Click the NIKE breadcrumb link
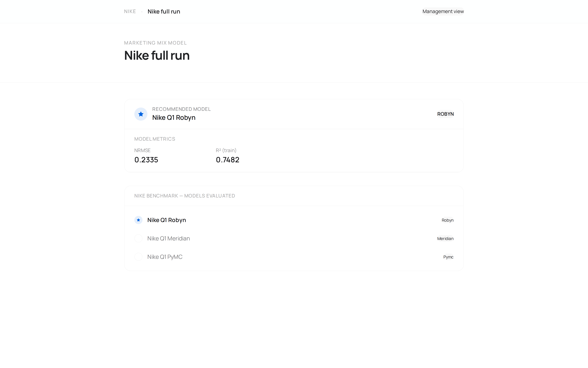The image size is (588, 368). tap(130, 11)
